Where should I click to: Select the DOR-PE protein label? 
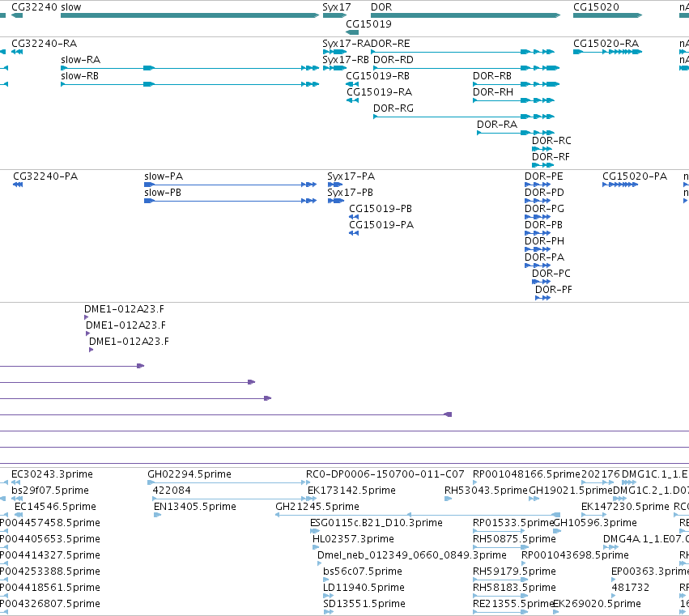click(543, 176)
